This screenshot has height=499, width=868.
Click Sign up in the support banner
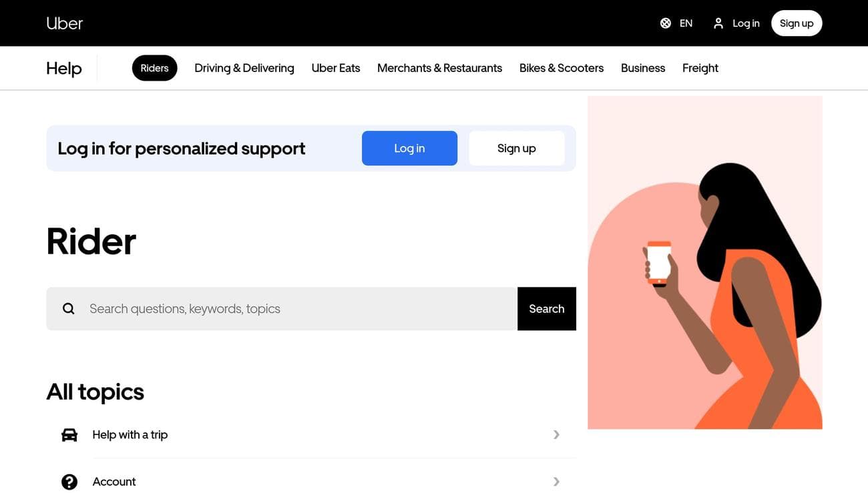(x=517, y=148)
